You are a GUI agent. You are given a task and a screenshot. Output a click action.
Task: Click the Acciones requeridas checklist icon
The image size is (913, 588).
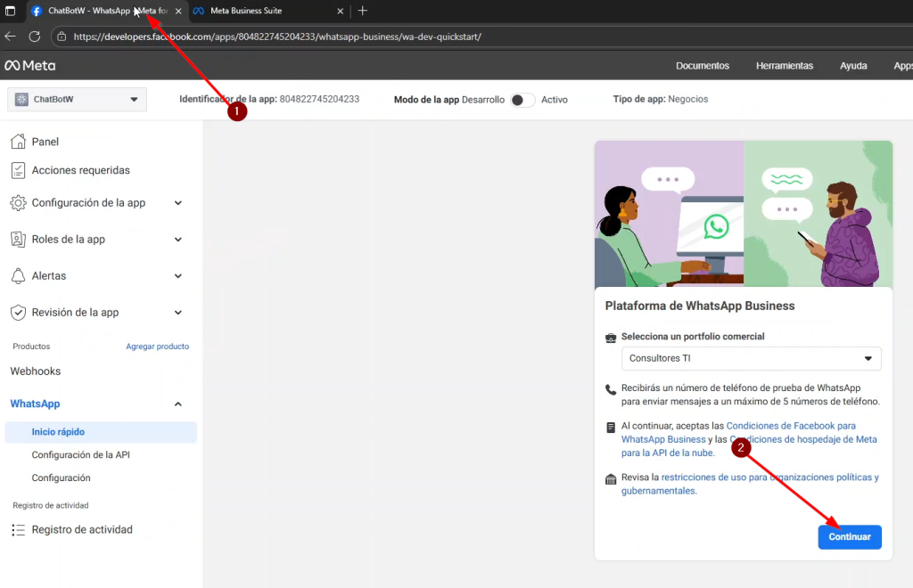[x=18, y=170]
